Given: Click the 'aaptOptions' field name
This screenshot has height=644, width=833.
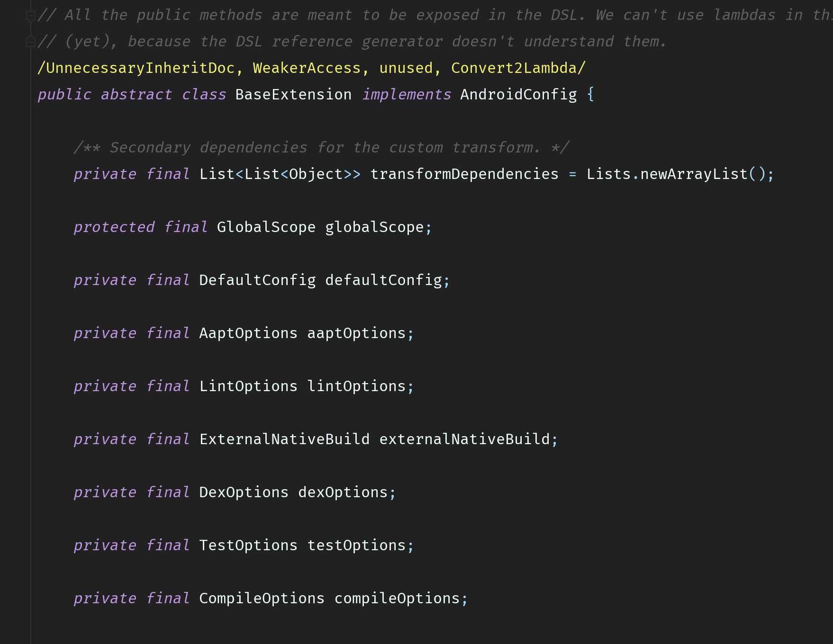Looking at the screenshot, I should point(356,333).
